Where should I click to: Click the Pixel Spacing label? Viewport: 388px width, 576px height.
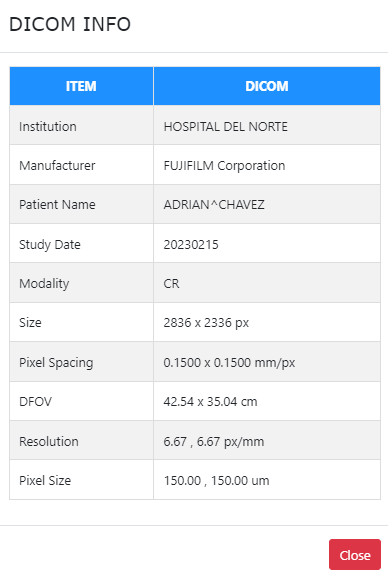(x=56, y=363)
